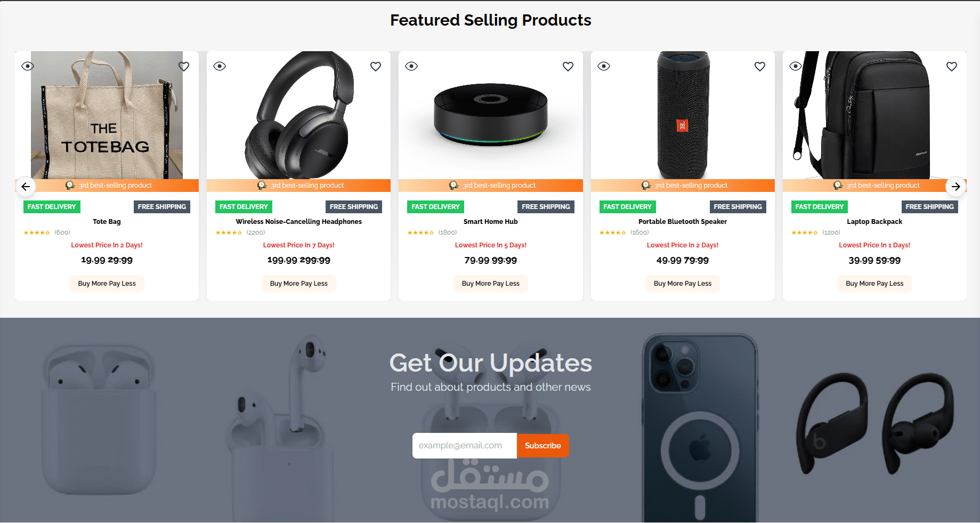Image resolution: width=980 pixels, height=523 pixels.
Task: Quick view the Tote Bag via eye icon
Action: (28, 66)
